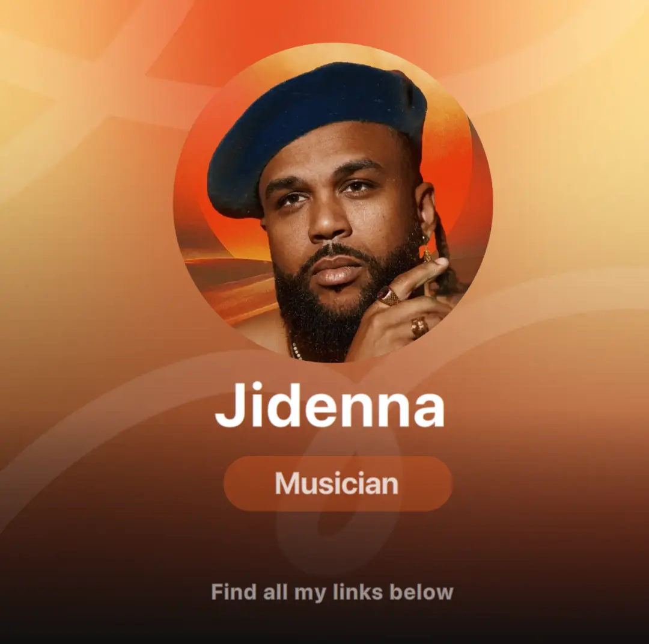The image size is (649, 644).
Task: Select the Jidenna name heading
Action: click(x=330, y=405)
